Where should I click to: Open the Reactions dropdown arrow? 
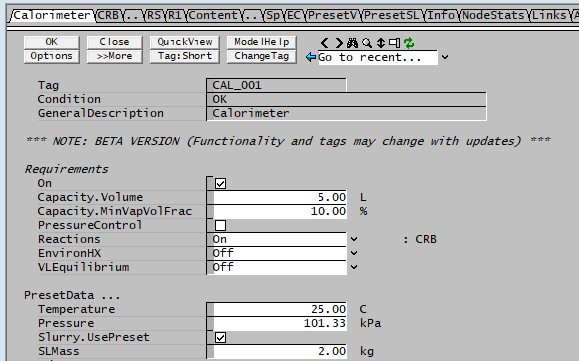click(x=354, y=239)
